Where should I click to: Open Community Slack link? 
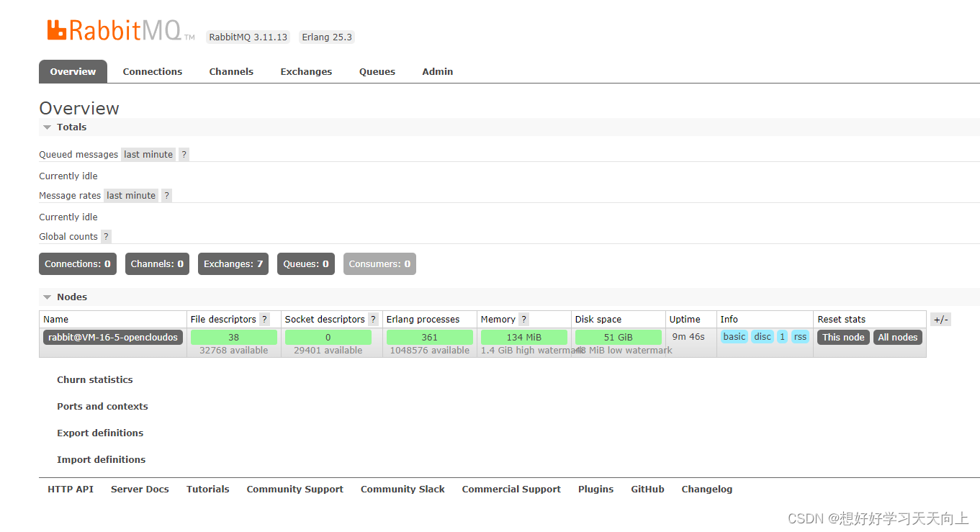coord(403,490)
